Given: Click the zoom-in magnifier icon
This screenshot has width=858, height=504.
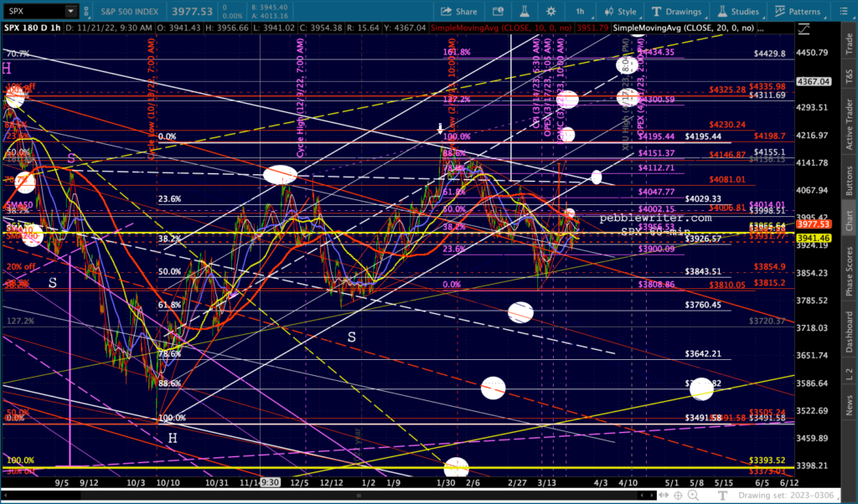Looking at the screenshot, I should click(693, 496).
